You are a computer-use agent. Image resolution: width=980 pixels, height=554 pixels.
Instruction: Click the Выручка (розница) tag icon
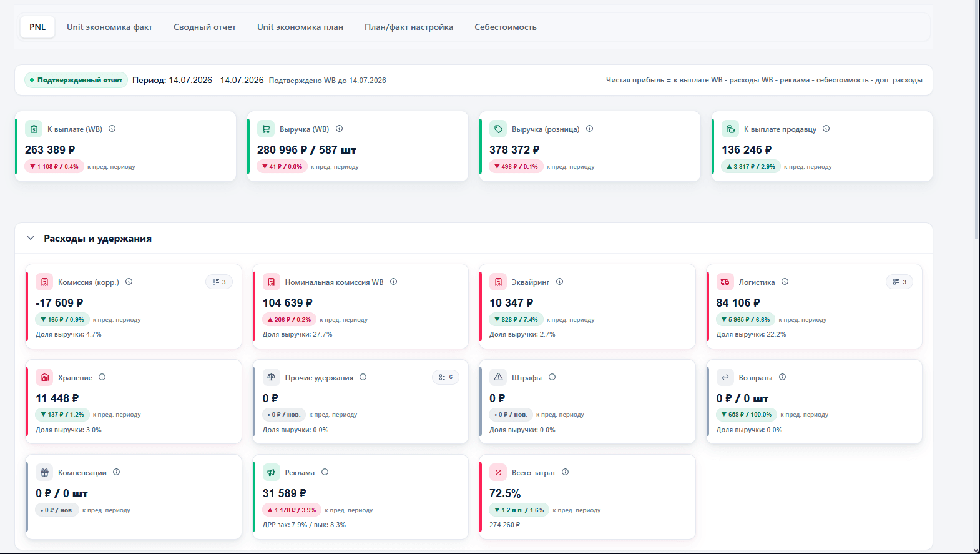tap(498, 129)
